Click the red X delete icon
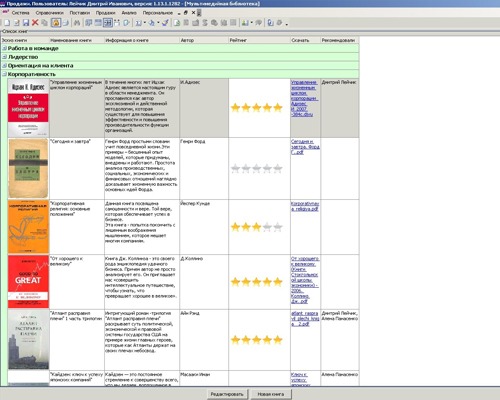This screenshot has height=400, width=500. pyautogui.click(x=35, y=23)
